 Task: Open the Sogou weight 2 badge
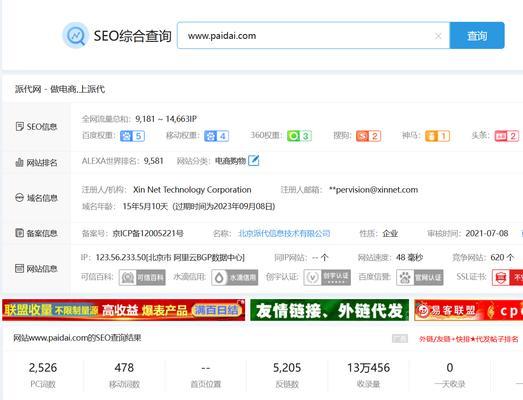coord(368,136)
